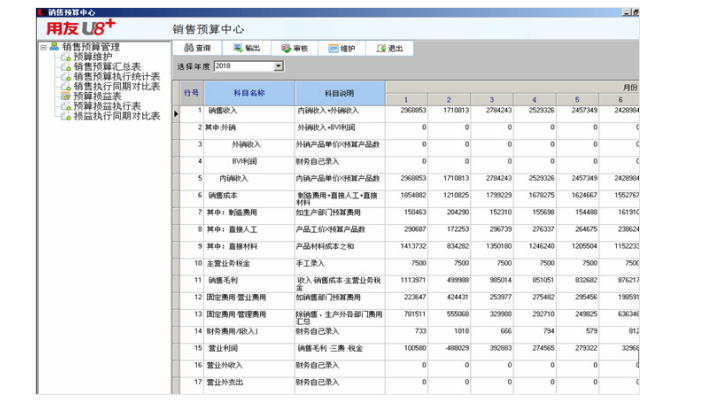Open 预算损益执行表 in the tree
Image resolution: width=702 pixels, height=410 pixels.
[x=106, y=106]
